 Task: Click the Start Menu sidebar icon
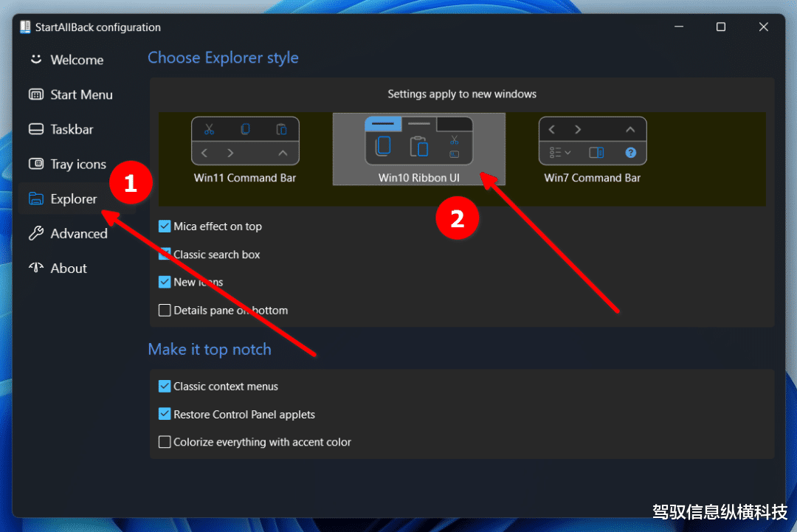(x=36, y=94)
